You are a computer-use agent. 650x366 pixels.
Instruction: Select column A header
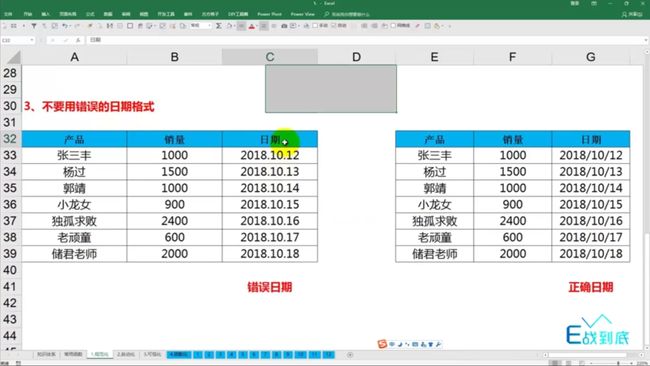tap(74, 57)
